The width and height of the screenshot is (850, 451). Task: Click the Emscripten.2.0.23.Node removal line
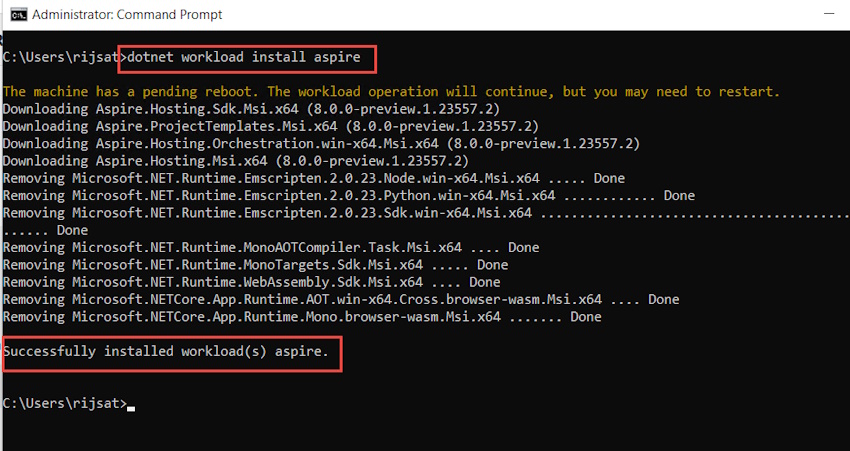point(313,178)
